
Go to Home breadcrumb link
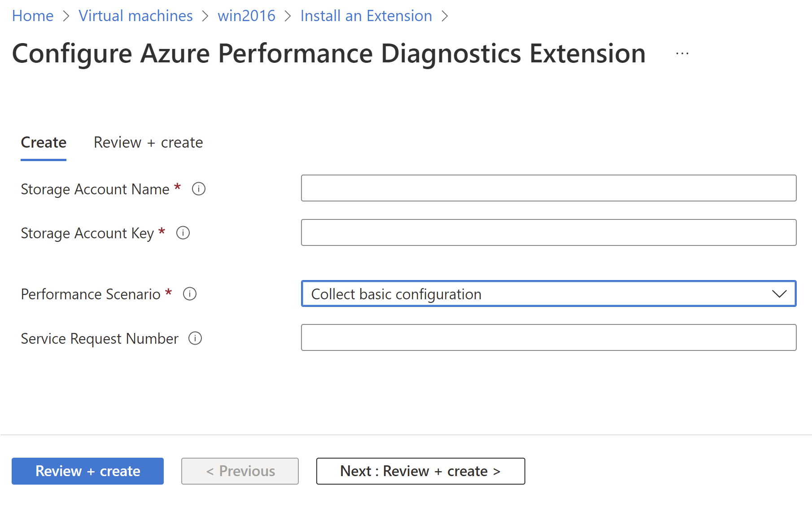[33, 16]
